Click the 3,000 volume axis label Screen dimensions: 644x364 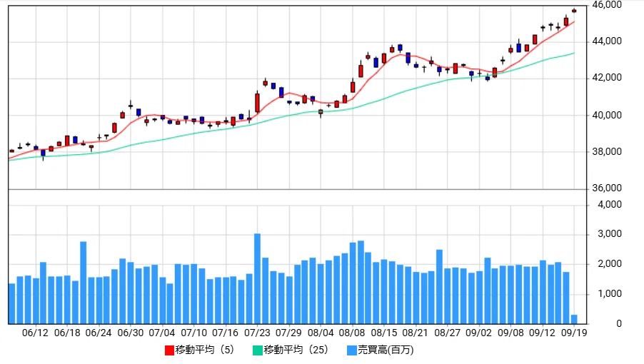tap(610, 234)
